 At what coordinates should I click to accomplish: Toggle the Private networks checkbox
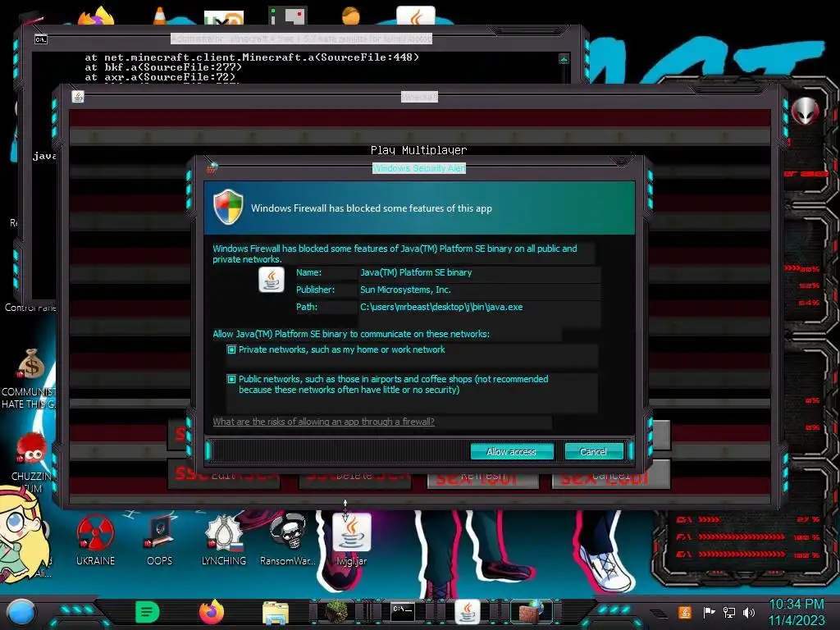[x=231, y=349]
